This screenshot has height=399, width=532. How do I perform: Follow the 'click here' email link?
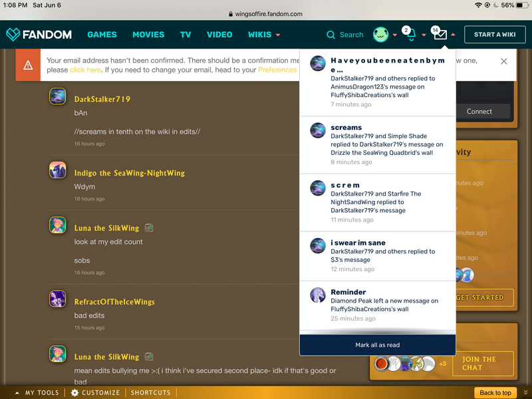(85, 70)
